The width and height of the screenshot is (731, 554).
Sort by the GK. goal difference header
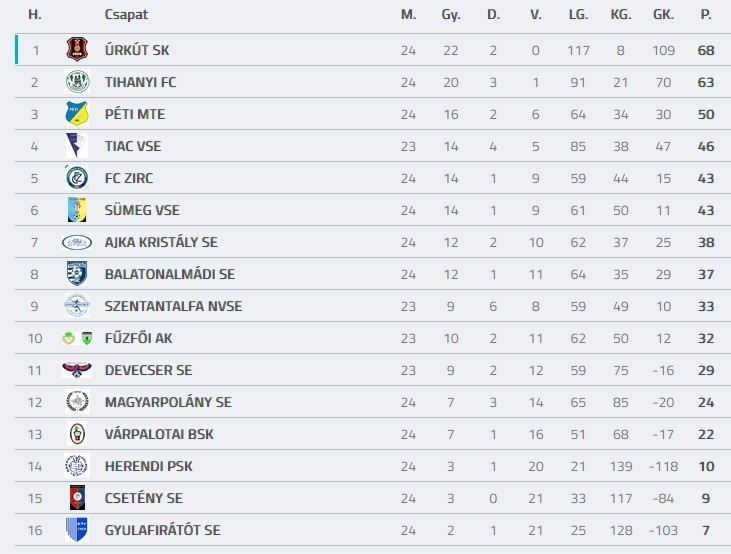click(x=663, y=15)
